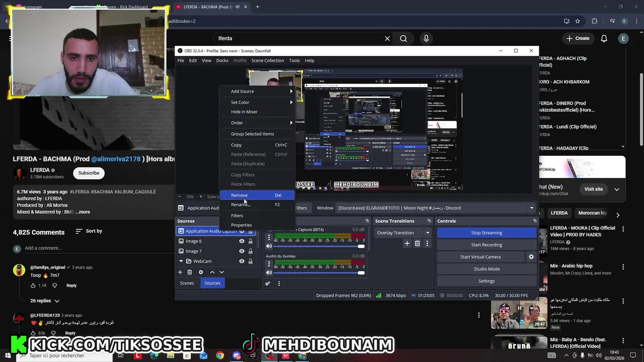This screenshot has height=362, width=644.
Task: Undock the Audio Mixer panel float icon
Action: [367, 221]
